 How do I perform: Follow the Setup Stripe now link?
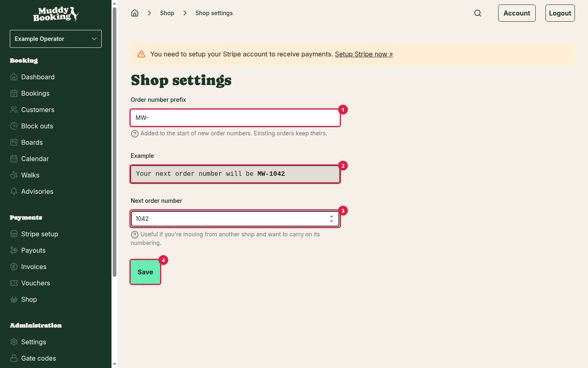pos(364,54)
